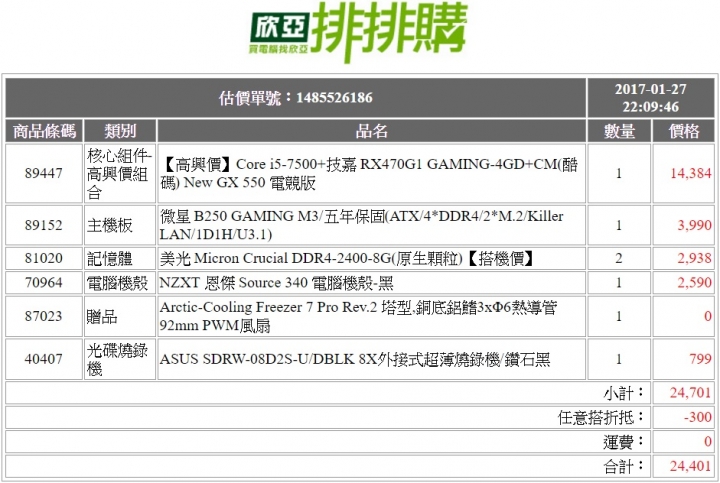Click the 數量 column header
This screenshot has width=720, height=483.
click(x=619, y=131)
